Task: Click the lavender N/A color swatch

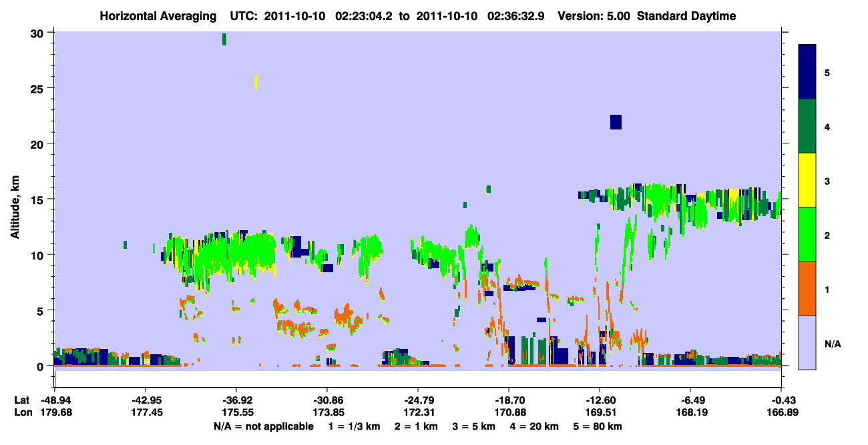Action: [807, 342]
